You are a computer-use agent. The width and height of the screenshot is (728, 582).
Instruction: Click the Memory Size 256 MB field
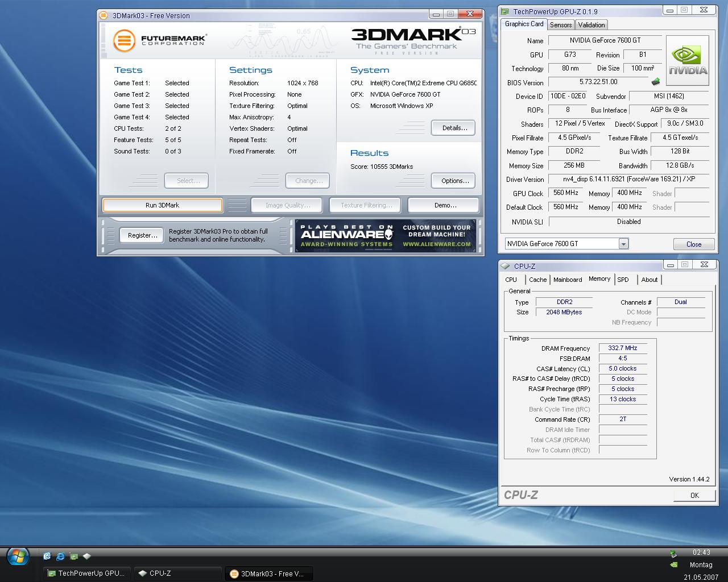click(x=574, y=165)
